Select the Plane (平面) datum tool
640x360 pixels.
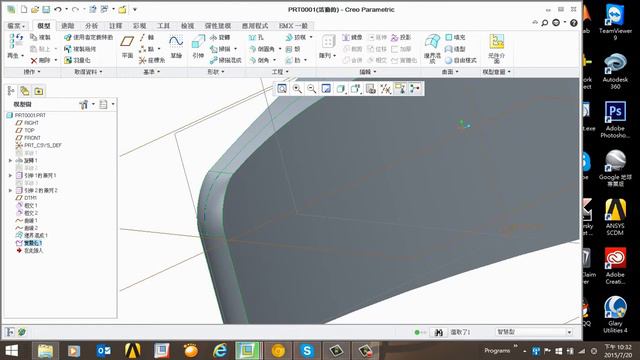click(x=127, y=47)
